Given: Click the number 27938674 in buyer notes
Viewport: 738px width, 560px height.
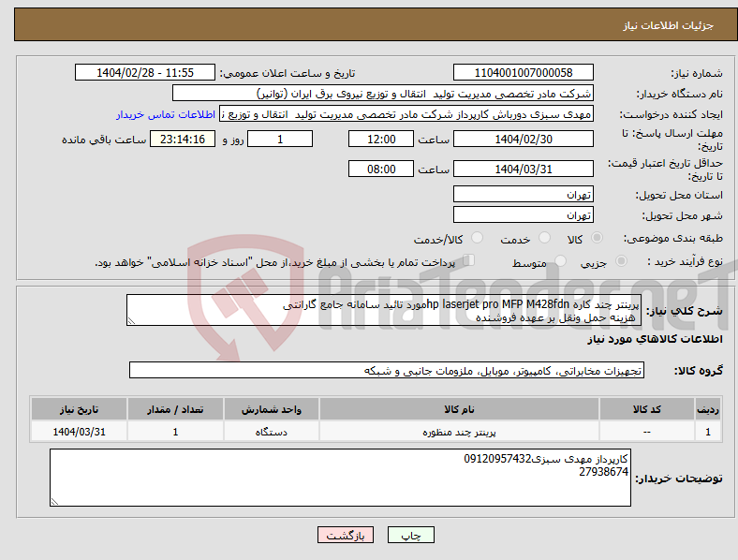Looking at the screenshot, I should (603, 472).
